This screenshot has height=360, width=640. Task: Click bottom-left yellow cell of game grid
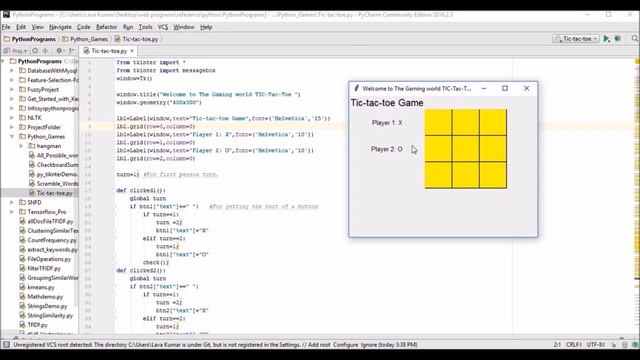click(438, 175)
